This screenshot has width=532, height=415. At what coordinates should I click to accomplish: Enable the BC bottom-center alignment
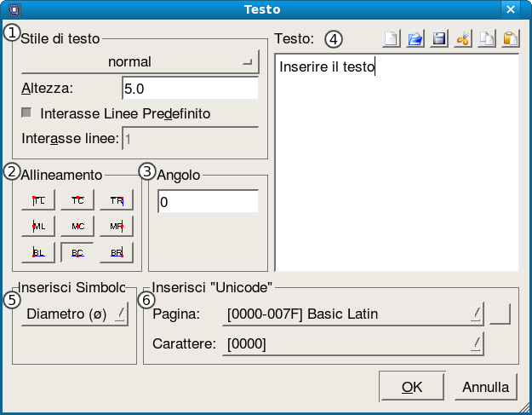(77, 252)
